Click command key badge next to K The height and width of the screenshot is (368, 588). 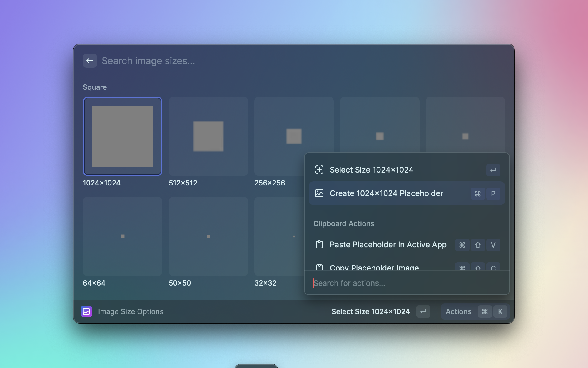click(485, 311)
